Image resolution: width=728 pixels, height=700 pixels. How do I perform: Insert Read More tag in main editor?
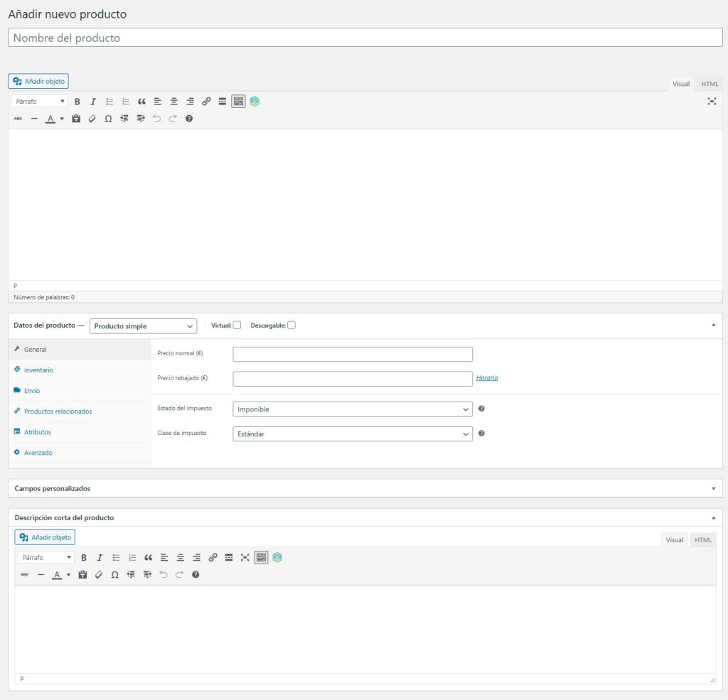coord(223,101)
